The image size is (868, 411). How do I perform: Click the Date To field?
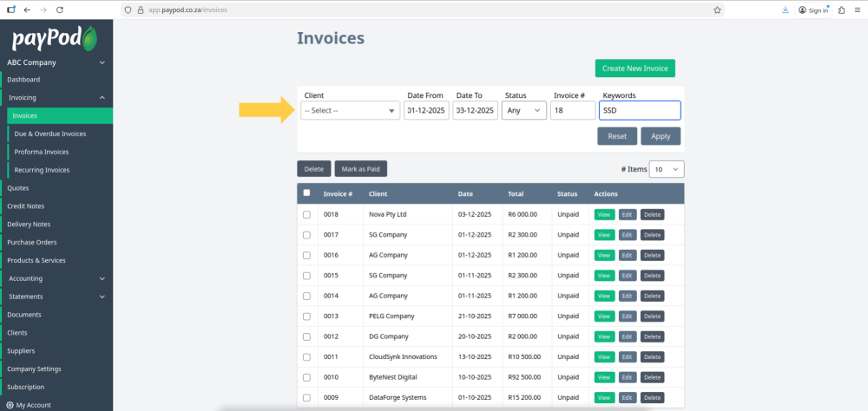[x=475, y=111]
